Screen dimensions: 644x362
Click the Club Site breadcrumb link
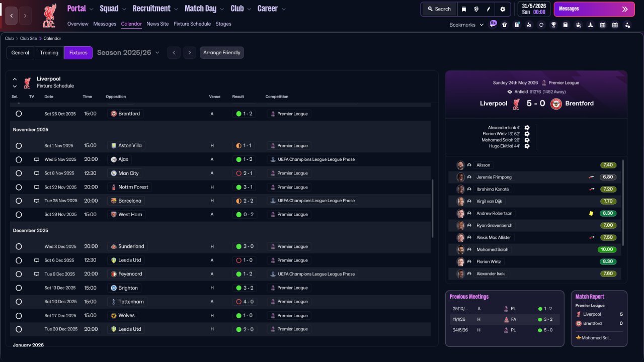point(29,39)
